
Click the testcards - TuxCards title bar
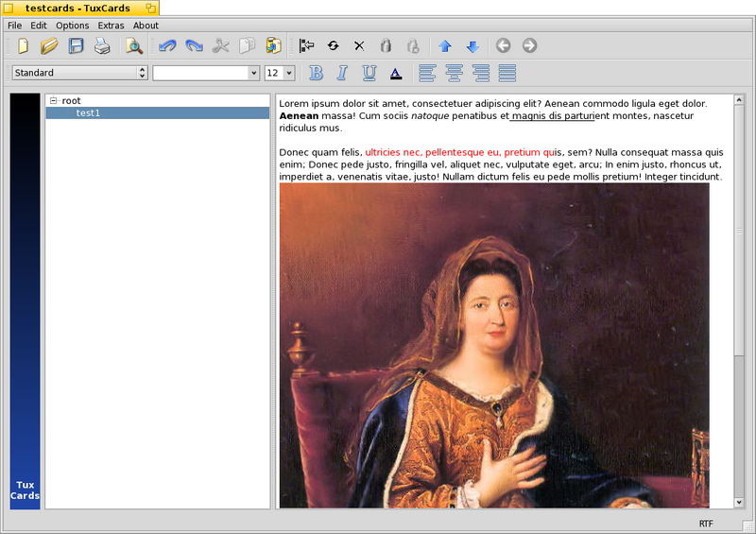(x=78, y=9)
